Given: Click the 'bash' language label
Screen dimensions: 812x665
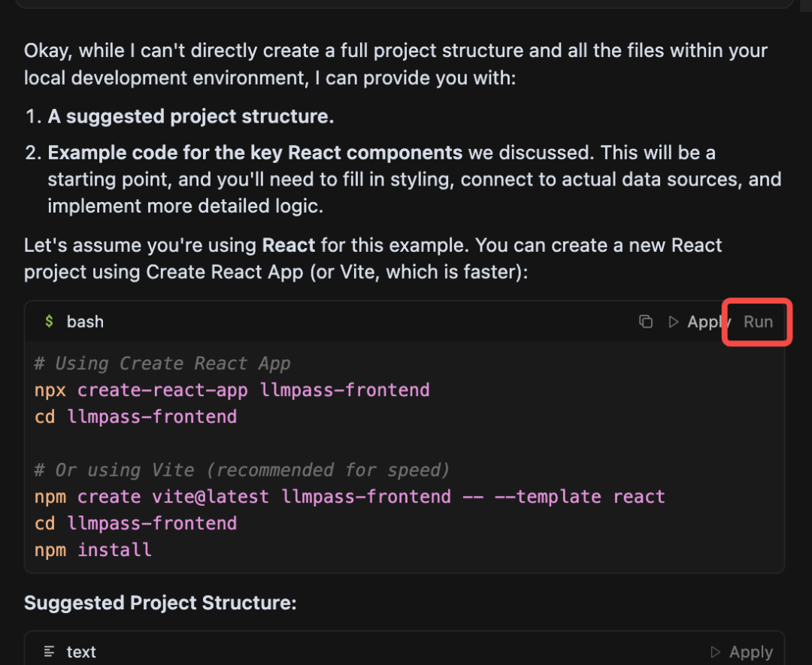Looking at the screenshot, I should coord(85,322).
